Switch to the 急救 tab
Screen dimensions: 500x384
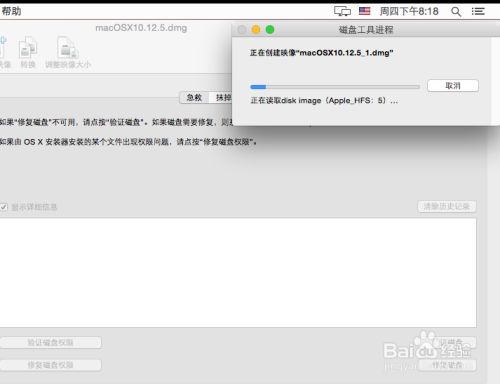[x=194, y=97]
